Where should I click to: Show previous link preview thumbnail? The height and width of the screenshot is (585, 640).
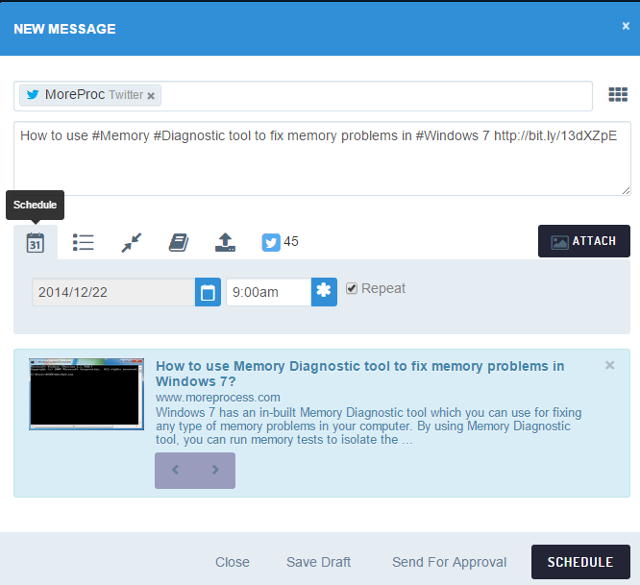[x=176, y=470]
